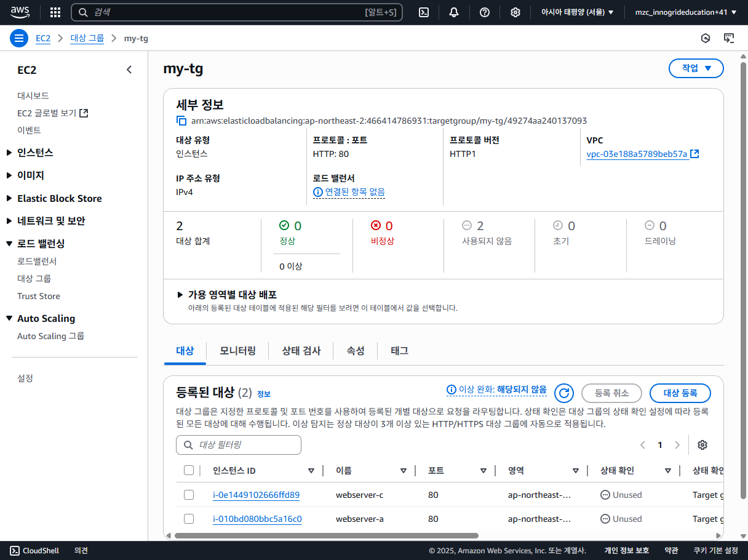Switch to the 모니터링 tab

click(237, 351)
